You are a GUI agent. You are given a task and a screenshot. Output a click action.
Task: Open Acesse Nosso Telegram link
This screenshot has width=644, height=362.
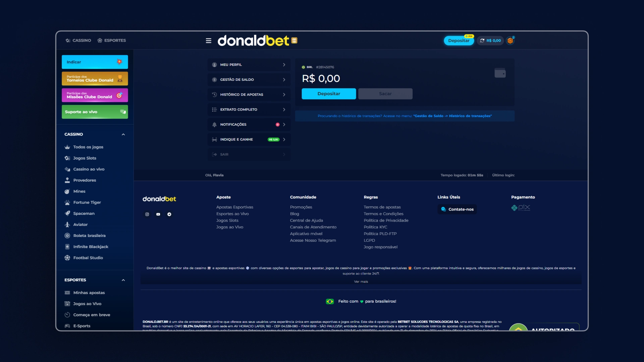click(x=313, y=240)
